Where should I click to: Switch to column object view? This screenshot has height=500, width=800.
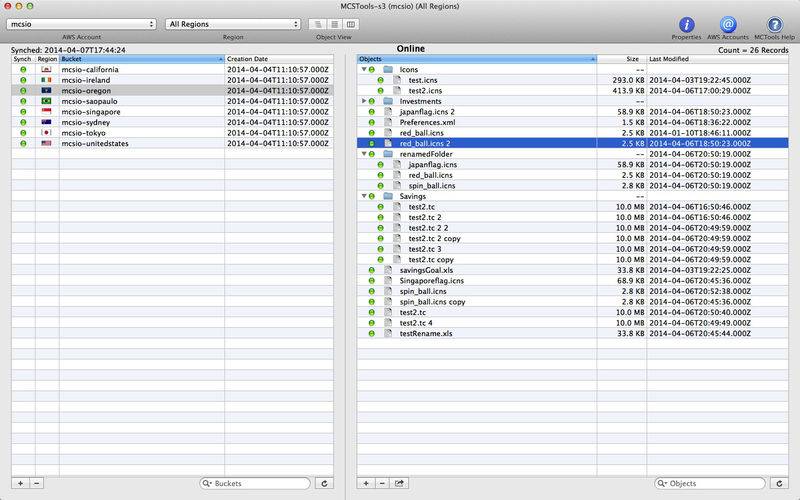tap(351, 24)
